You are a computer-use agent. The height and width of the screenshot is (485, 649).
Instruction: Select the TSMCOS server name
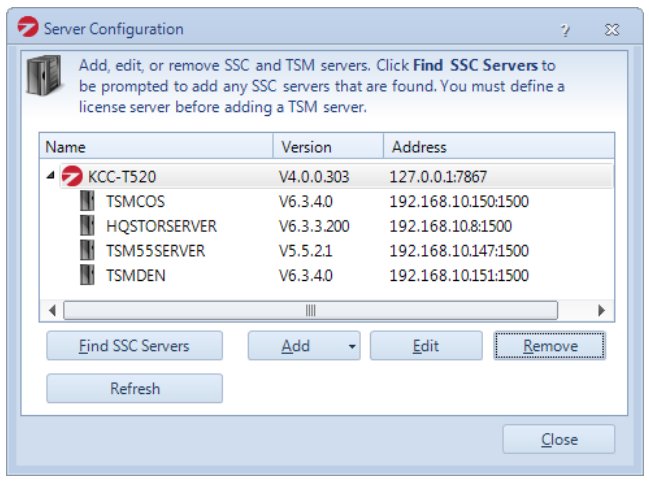point(135,202)
